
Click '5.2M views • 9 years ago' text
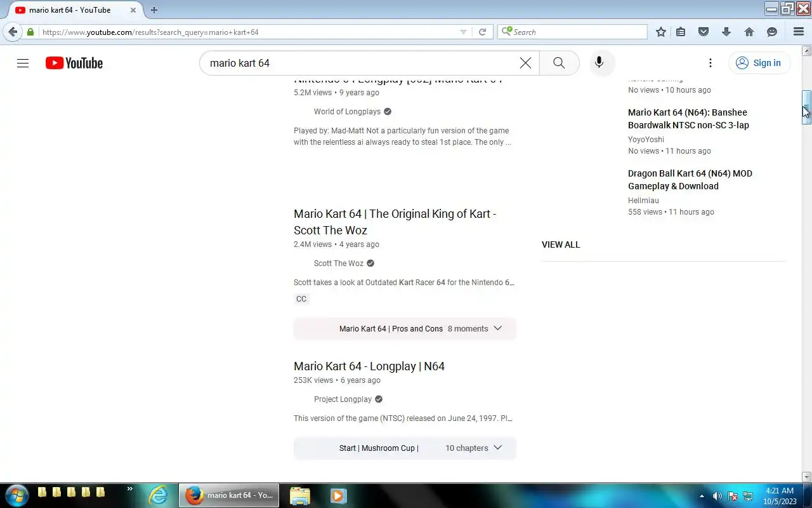pyautogui.click(x=336, y=93)
